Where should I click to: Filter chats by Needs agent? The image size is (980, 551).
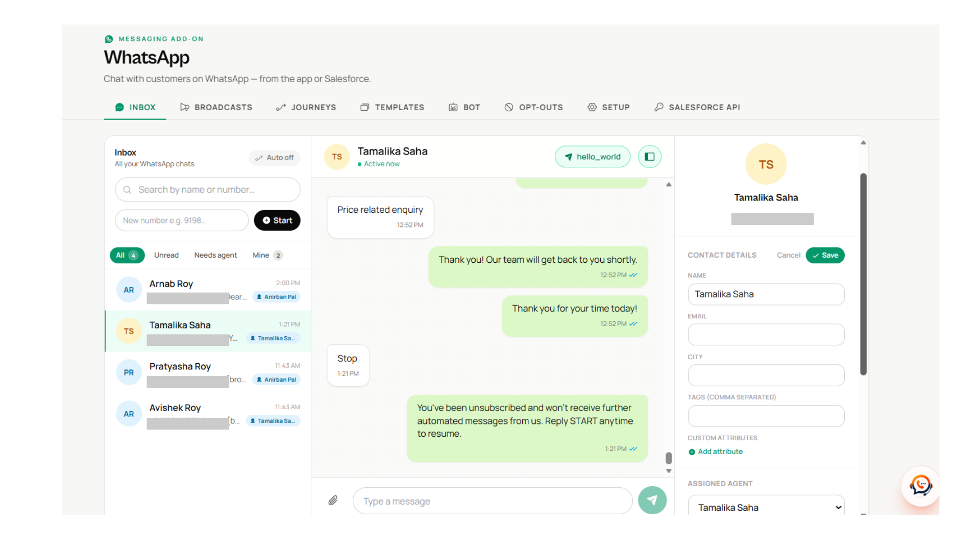[x=215, y=255]
